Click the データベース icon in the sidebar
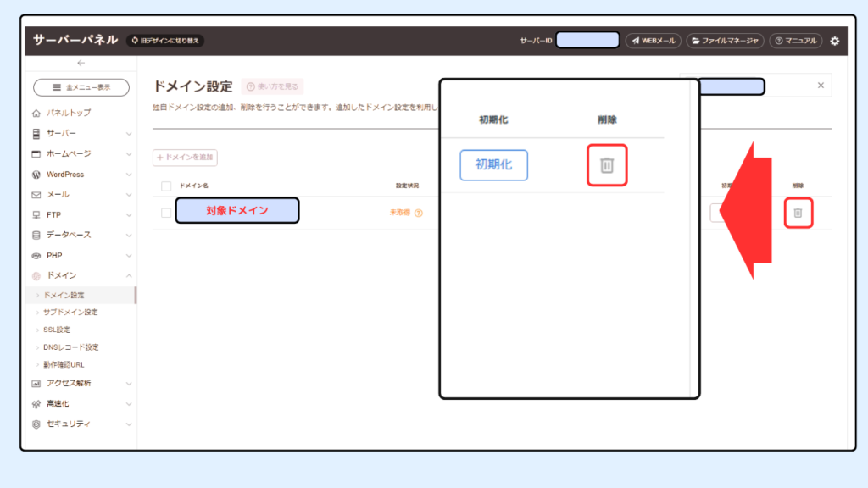The image size is (868, 488). [x=36, y=235]
